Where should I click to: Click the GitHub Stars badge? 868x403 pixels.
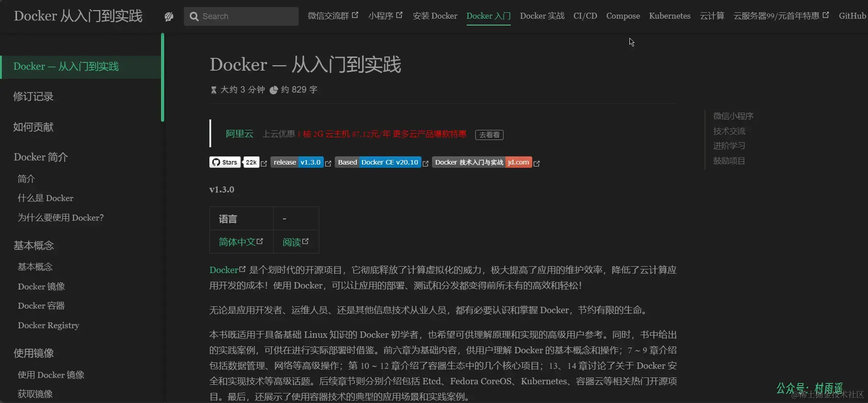225,162
